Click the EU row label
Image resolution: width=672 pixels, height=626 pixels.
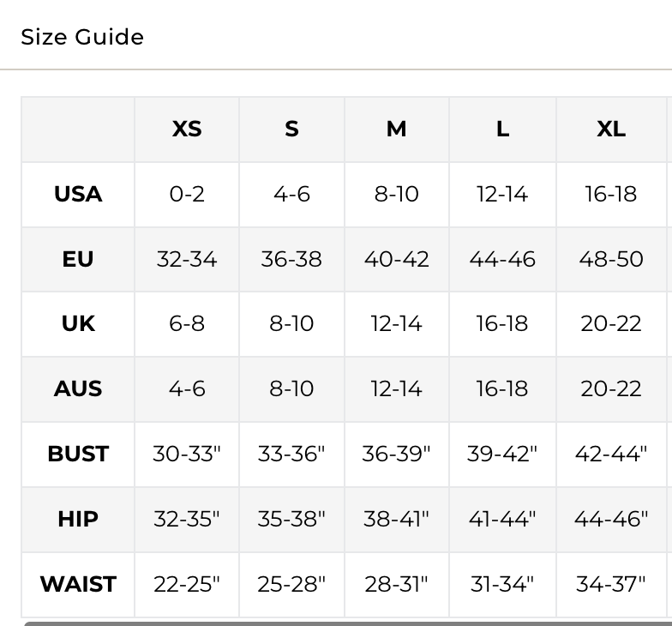click(78, 259)
